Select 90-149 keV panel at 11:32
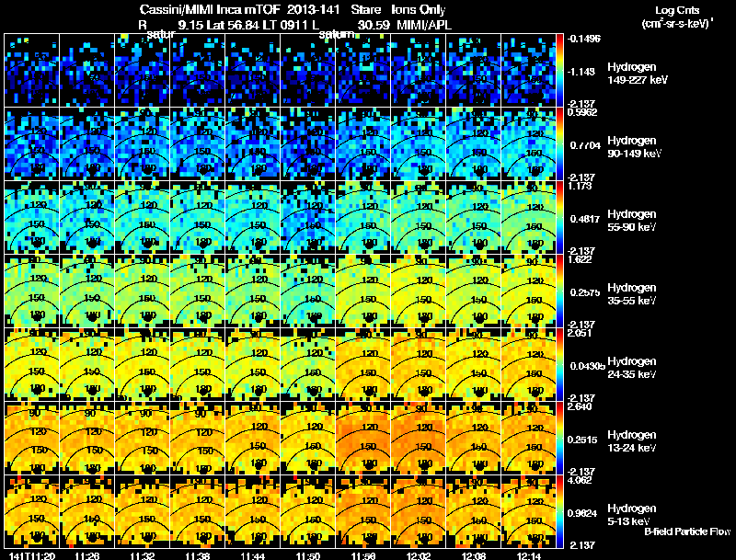Viewport: 736px width, 560px height. [x=143, y=143]
